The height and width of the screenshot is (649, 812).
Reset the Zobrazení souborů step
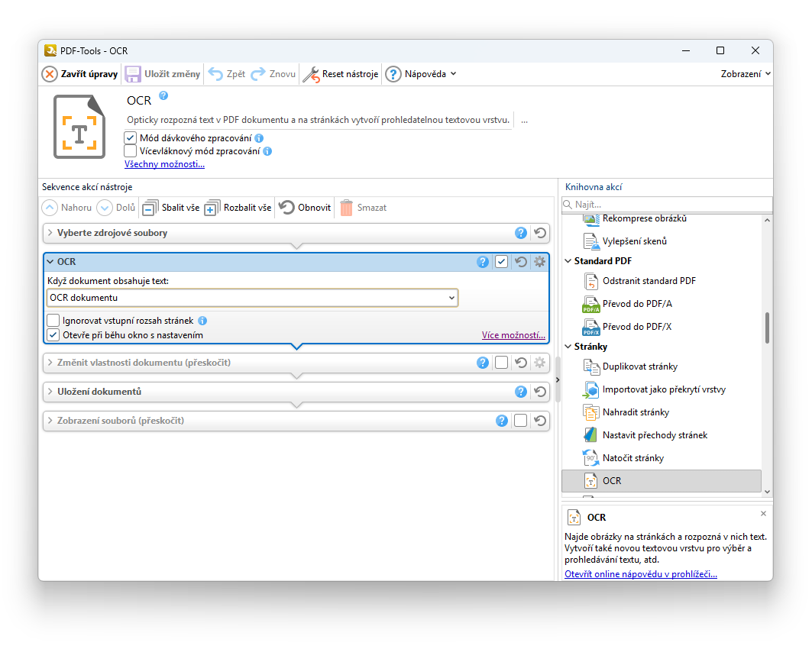coord(540,421)
